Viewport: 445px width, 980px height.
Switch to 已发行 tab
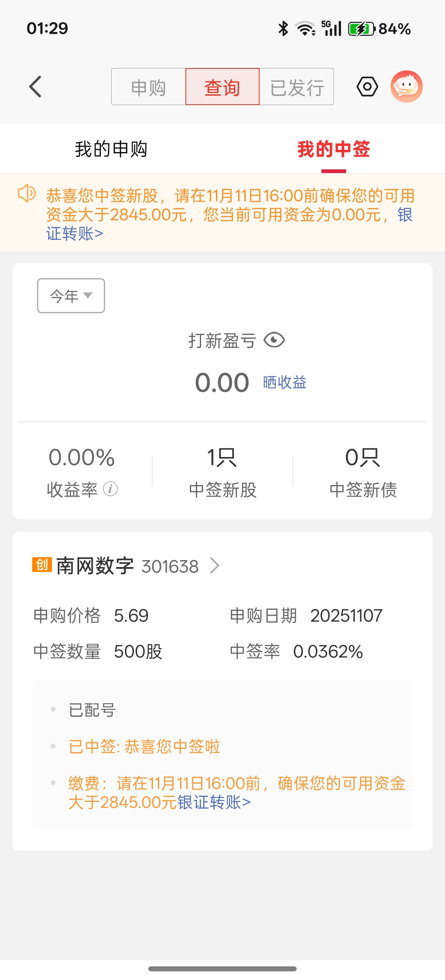tap(297, 87)
